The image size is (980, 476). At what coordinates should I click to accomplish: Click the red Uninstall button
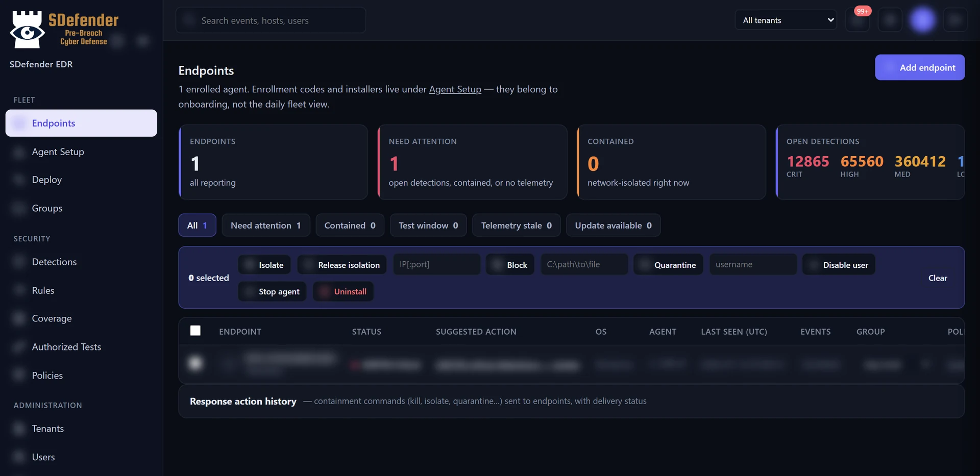click(343, 291)
